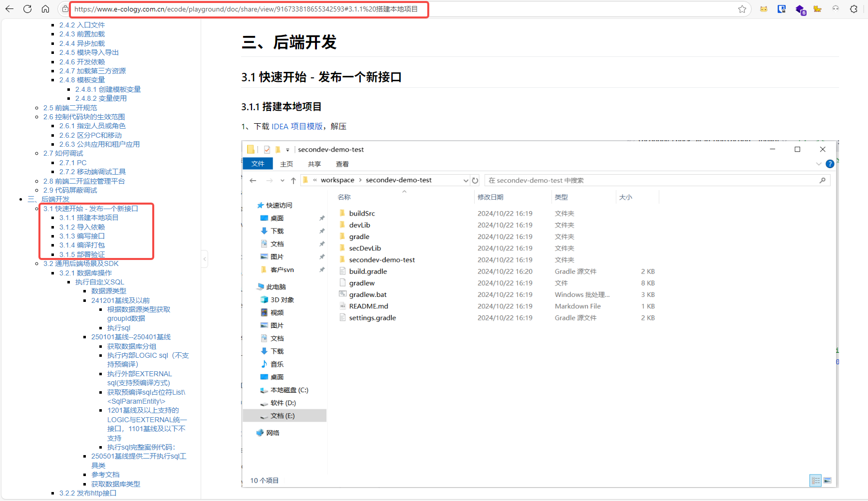Switch to the 查看 ribbon tab
Viewport: 868px width, 501px height.
coord(342,164)
